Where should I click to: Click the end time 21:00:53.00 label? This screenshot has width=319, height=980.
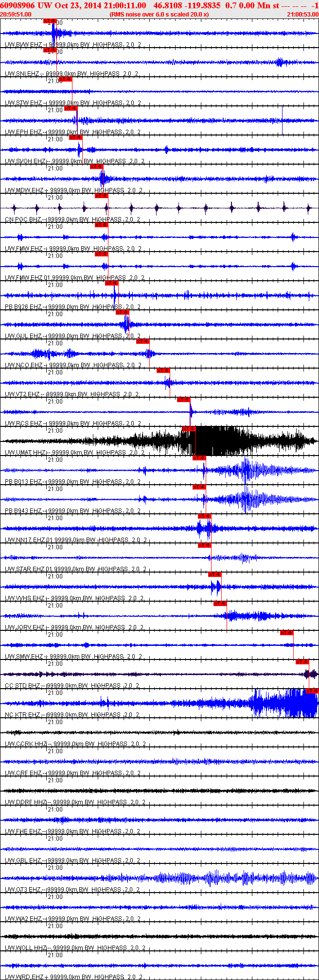[302, 15]
